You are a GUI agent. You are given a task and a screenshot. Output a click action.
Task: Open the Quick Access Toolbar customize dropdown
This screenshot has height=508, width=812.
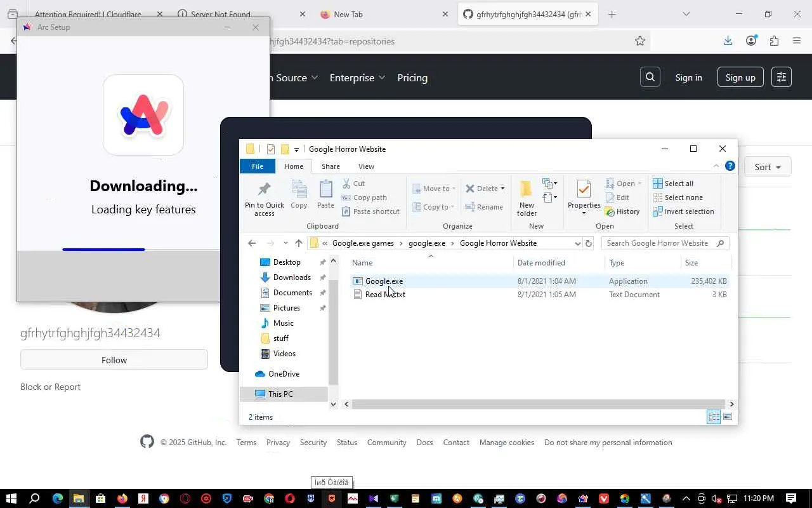coord(296,150)
